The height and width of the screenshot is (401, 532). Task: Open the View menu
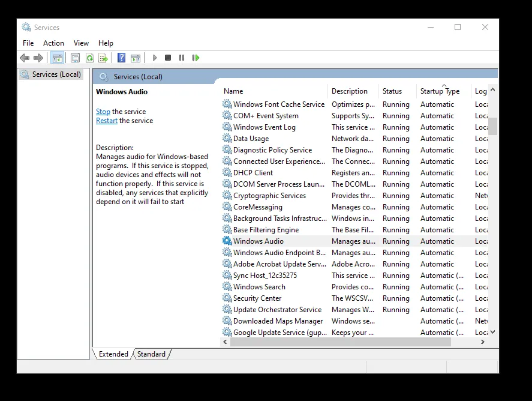[x=81, y=43]
